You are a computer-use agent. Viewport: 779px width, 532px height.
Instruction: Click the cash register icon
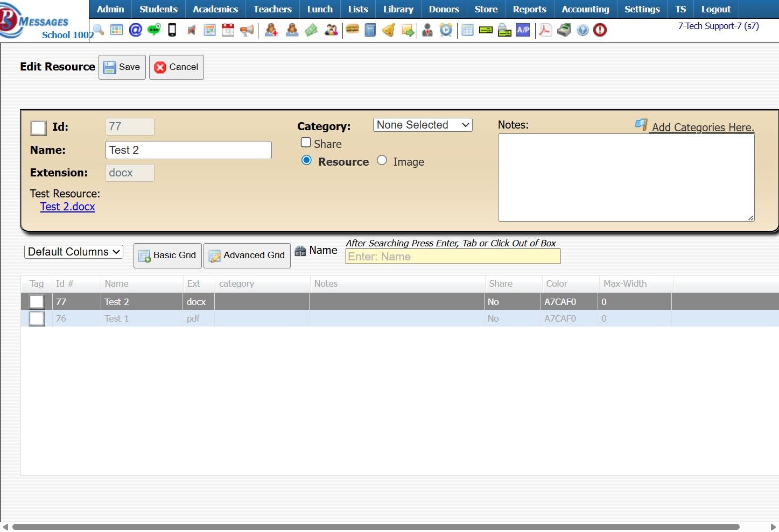pos(564,30)
